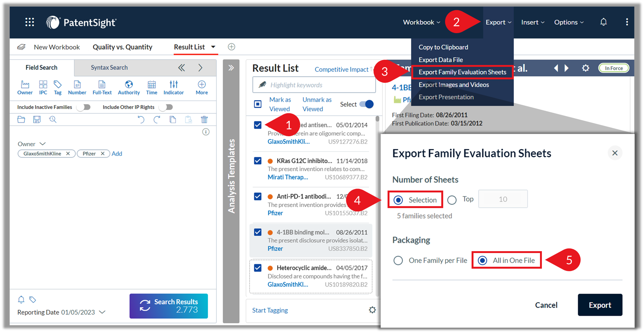Choose the Owner field search icon
644x333 pixels.
25,88
